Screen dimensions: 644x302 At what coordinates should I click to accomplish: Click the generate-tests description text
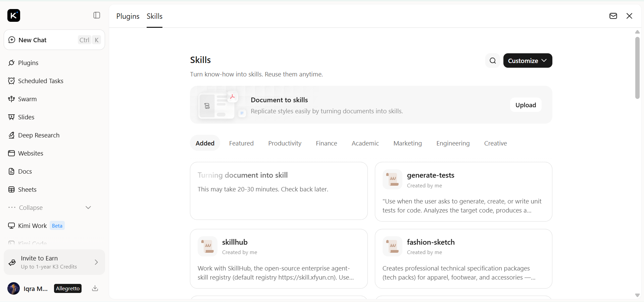tap(462, 206)
